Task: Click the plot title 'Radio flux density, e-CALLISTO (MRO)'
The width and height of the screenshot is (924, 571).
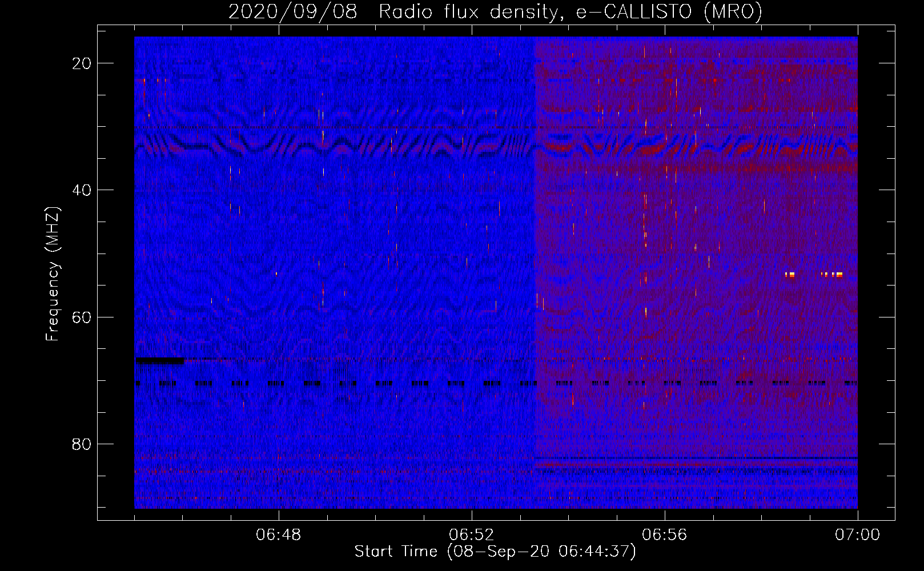Action: click(x=570, y=11)
